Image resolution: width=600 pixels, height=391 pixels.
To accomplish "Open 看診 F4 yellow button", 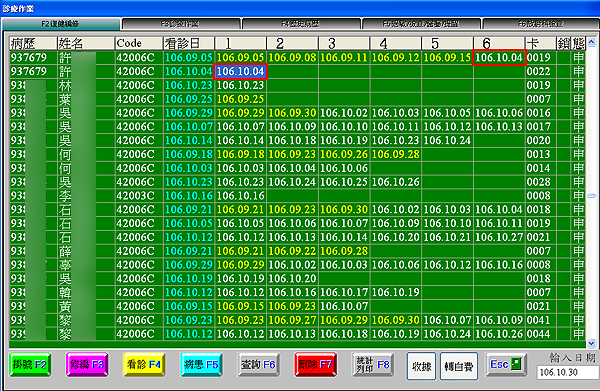I will [x=144, y=365].
